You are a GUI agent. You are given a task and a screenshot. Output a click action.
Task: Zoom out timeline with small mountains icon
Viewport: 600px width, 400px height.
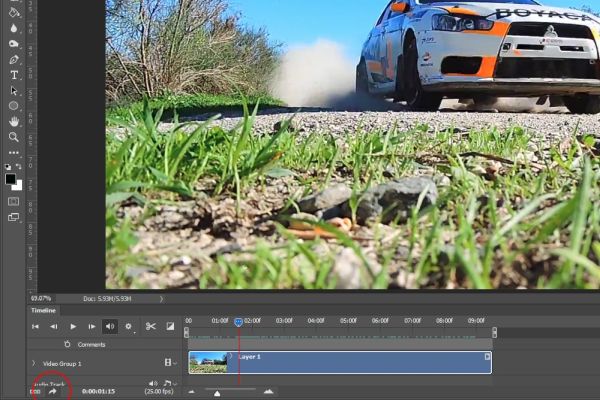(x=192, y=392)
